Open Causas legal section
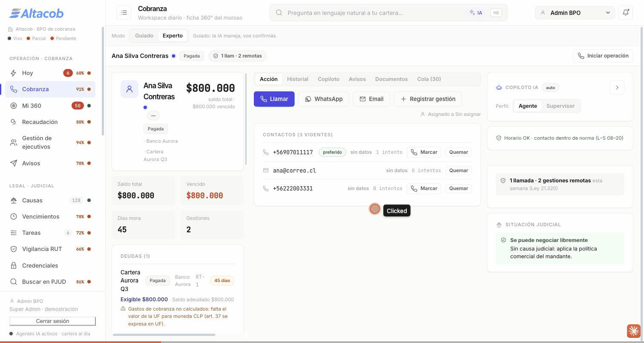The height and width of the screenshot is (343, 644). (x=50, y=200)
